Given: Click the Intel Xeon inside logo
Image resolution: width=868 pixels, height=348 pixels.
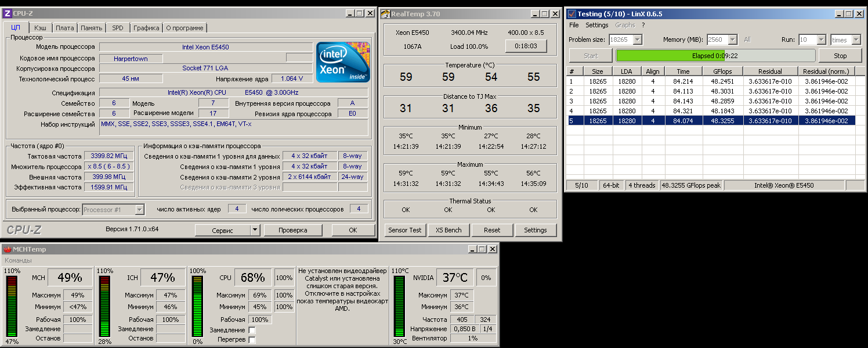Looking at the screenshot, I should coord(343,62).
